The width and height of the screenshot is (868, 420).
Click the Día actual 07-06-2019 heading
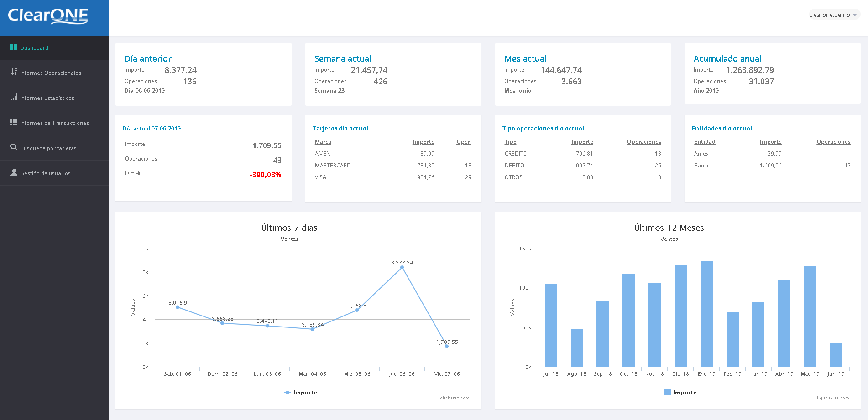(152, 129)
